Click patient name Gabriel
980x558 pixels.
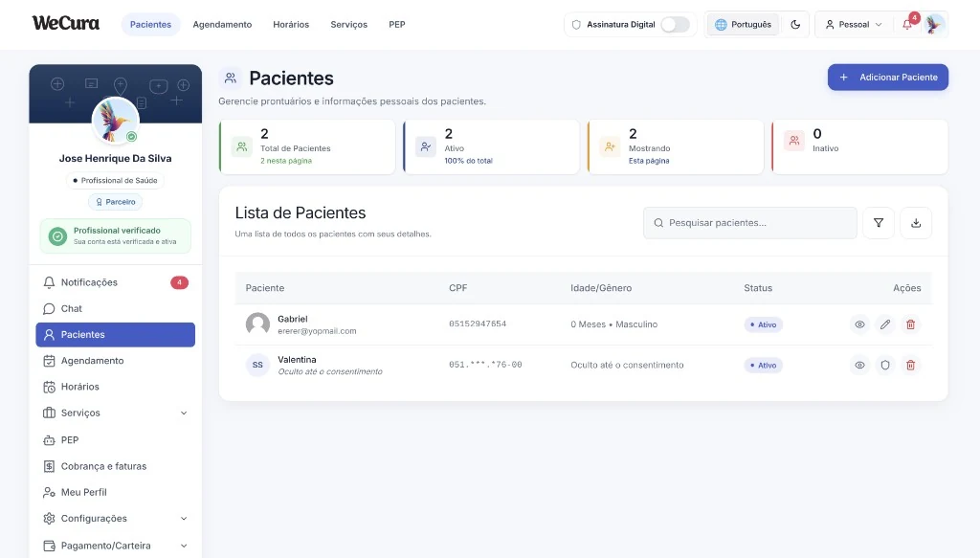click(x=293, y=320)
